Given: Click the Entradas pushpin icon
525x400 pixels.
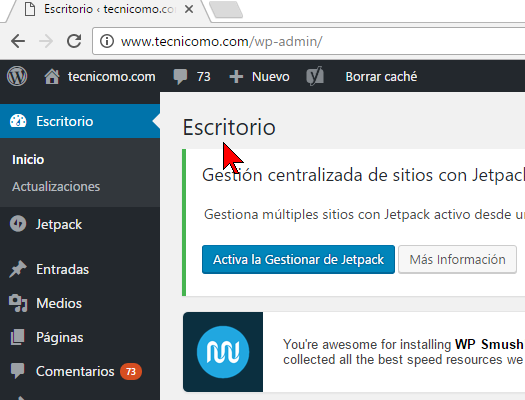Looking at the screenshot, I should click(x=18, y=269).
